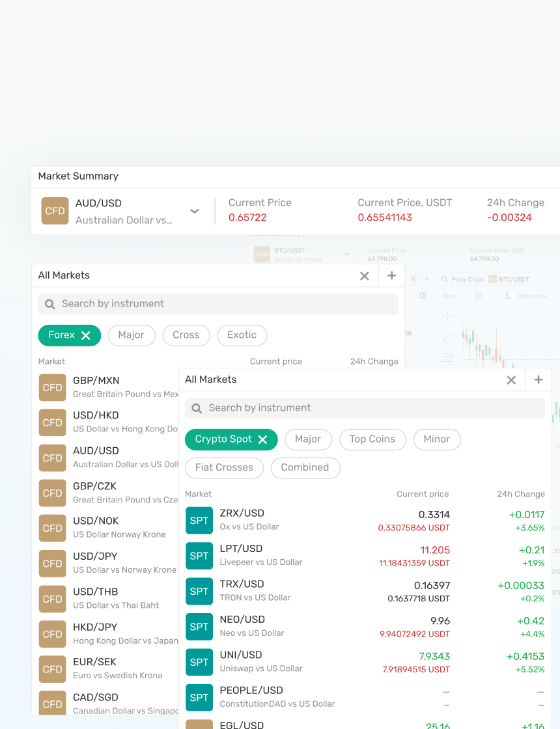Viewport: 560px width, 729px height.
Task: Click the SPT badge of the TRX/USD row
Action: pos(199,592)
